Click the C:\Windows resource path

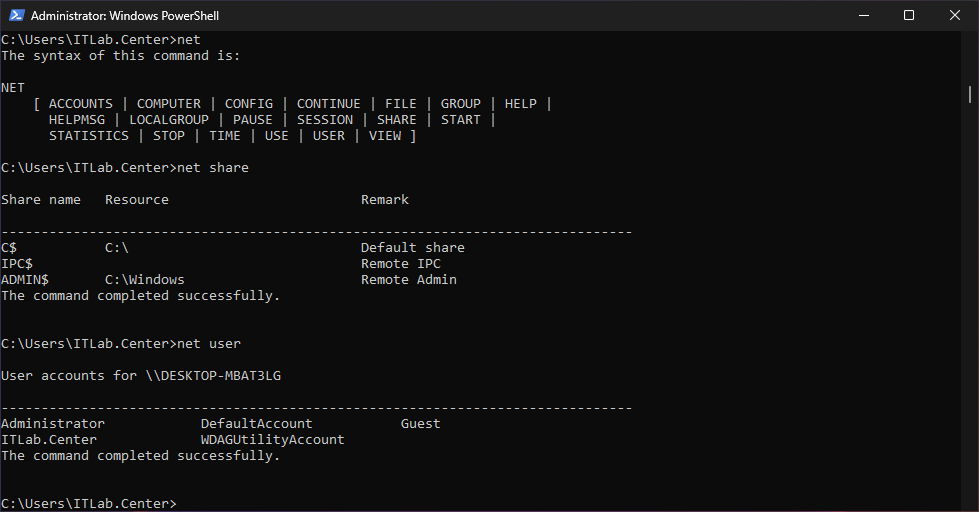(145, 280)
